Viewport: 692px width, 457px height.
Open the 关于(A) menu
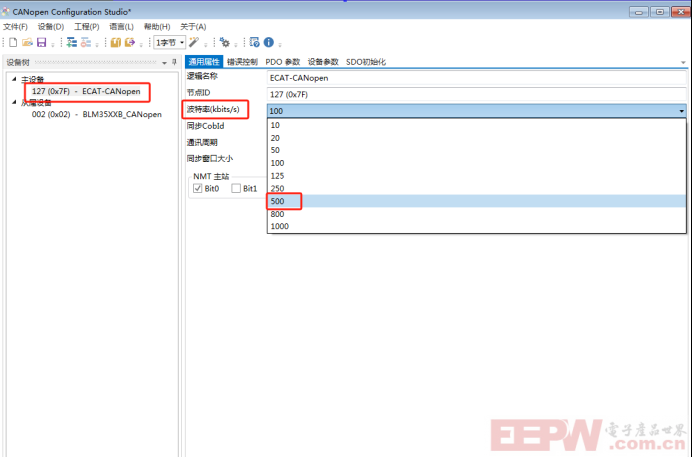[193, 27]
